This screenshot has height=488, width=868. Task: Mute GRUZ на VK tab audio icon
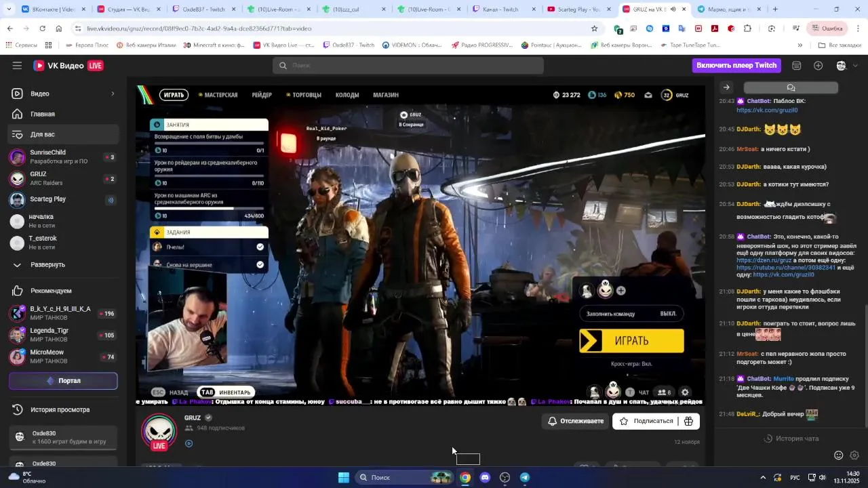(x=673, y=9)
